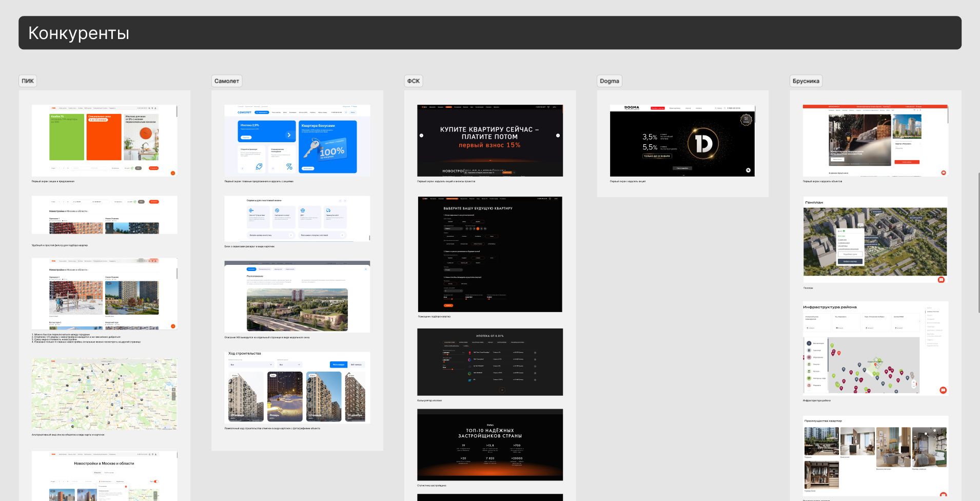Expand the round chevron below ФСК mortgage table
This screenshot has height=501, width=980.
tap(502, 390)
